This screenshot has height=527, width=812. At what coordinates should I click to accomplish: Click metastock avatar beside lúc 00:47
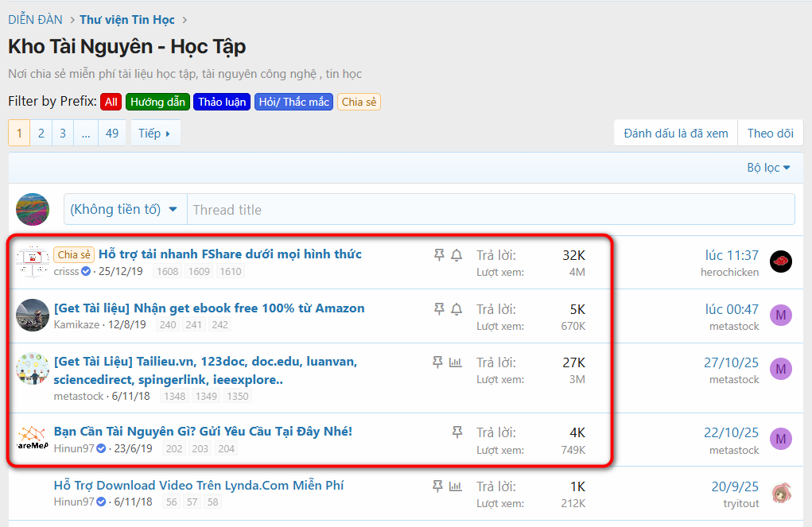[781, 315]
